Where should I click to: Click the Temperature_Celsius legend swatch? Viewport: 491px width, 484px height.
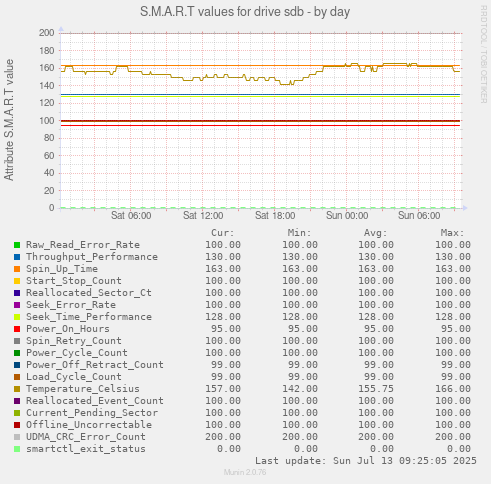[17, 389]
